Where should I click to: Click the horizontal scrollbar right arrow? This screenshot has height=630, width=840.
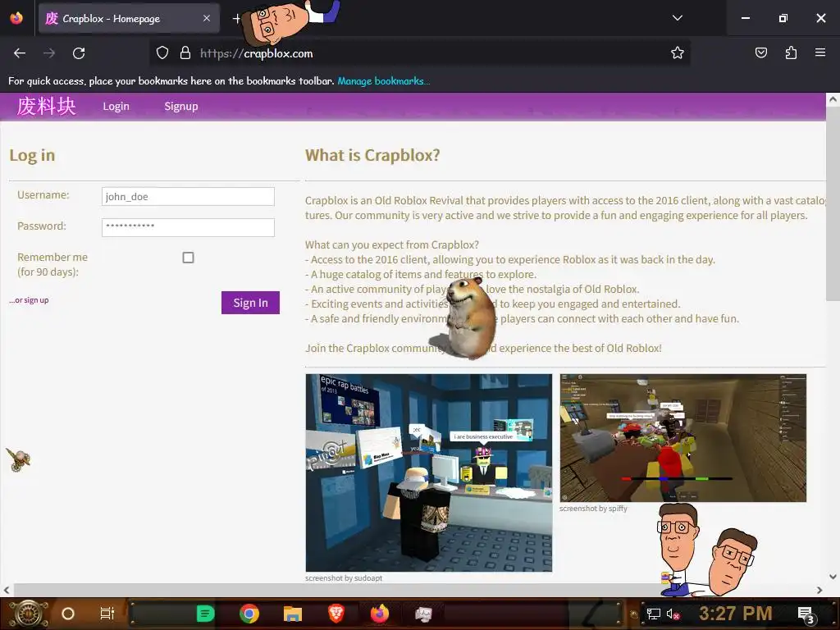(819, 590)
